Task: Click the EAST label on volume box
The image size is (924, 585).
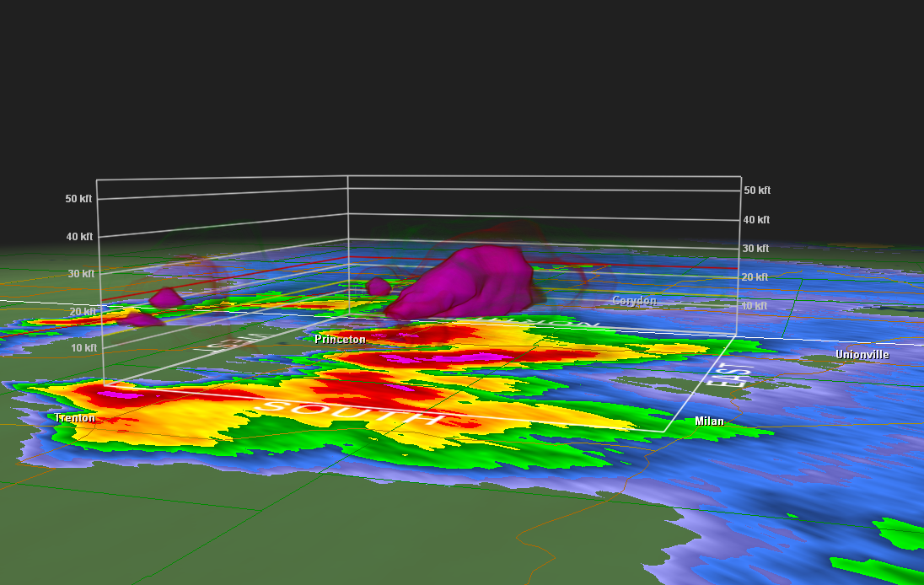Action: [730, 374]
